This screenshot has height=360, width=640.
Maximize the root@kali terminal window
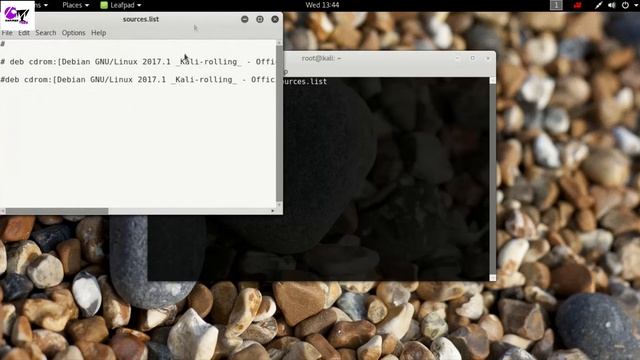point(473,58)
